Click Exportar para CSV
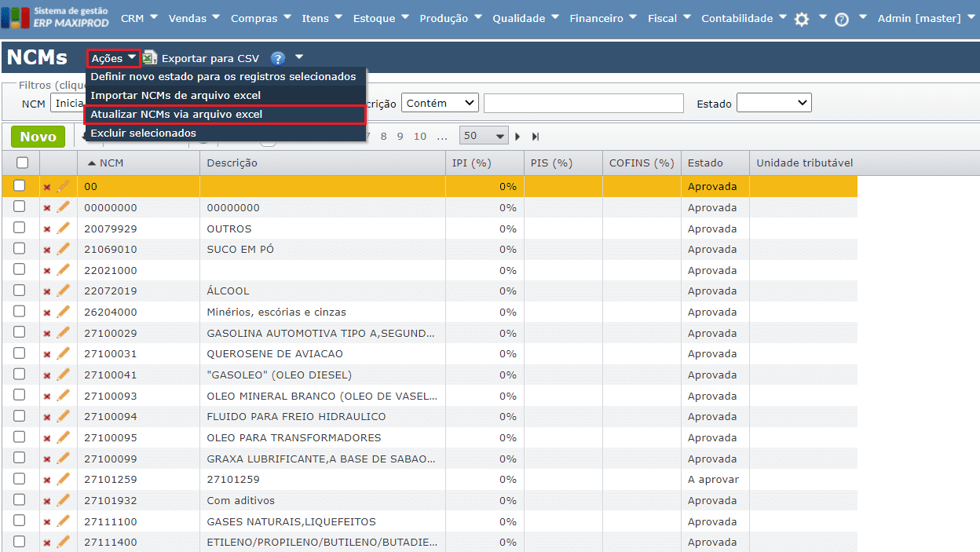The height and width of the screenshot is (552, 980). pyautogui.click(x=211, y=57)
